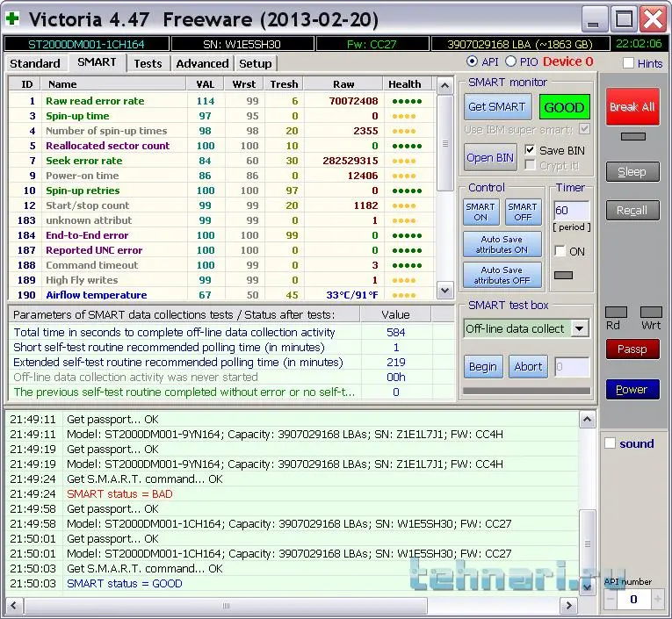672x619 pixels.
Task: Click the SMART ON button
Action: tap(481, 212)
